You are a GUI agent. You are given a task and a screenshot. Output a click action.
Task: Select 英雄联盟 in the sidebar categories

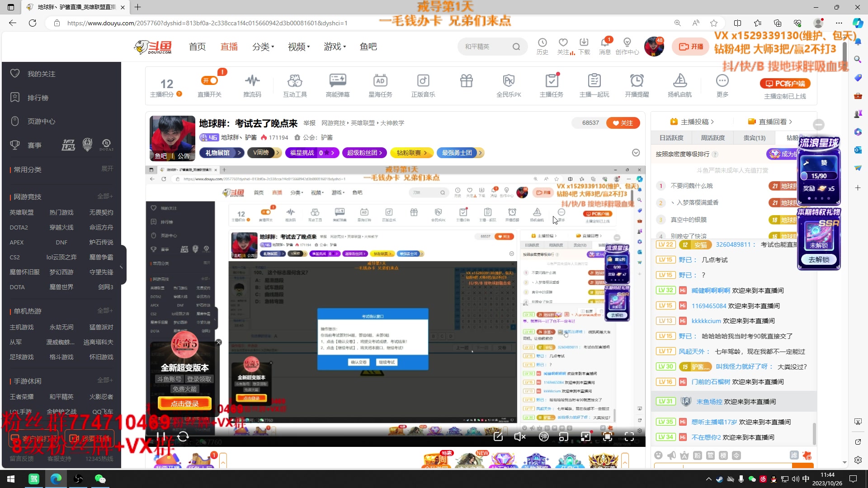click(22, 212)
